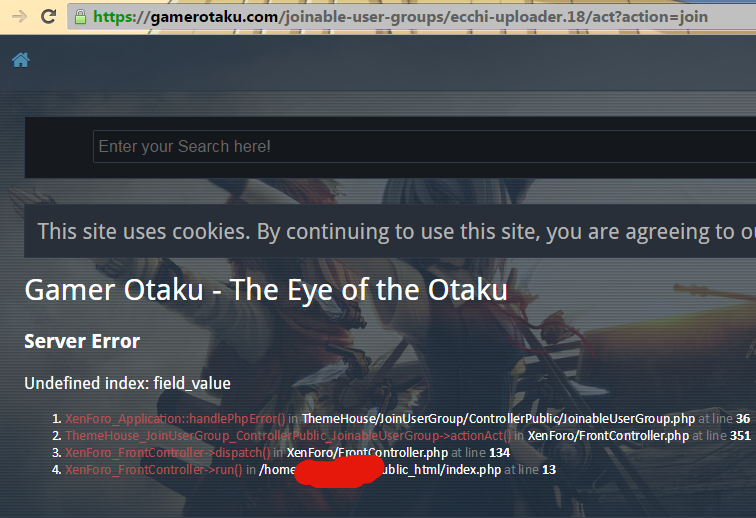
Task: Click the 'Gamer Otaku - The Eye of the Otaku' title
Action: tap(266, 290)
